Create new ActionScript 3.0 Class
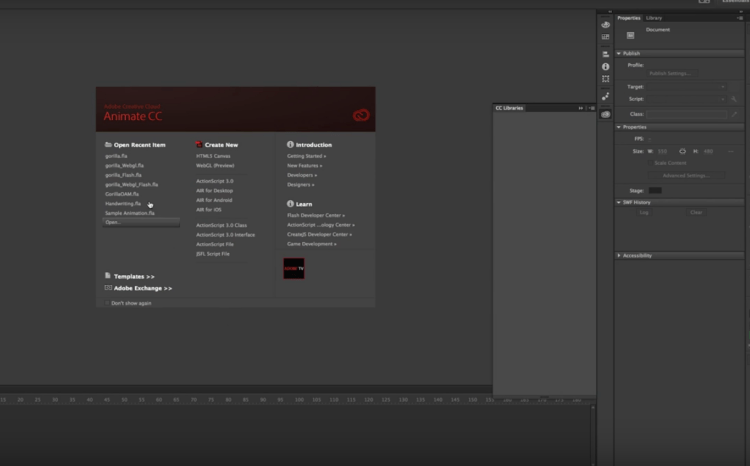 click(x=221, y=225)
